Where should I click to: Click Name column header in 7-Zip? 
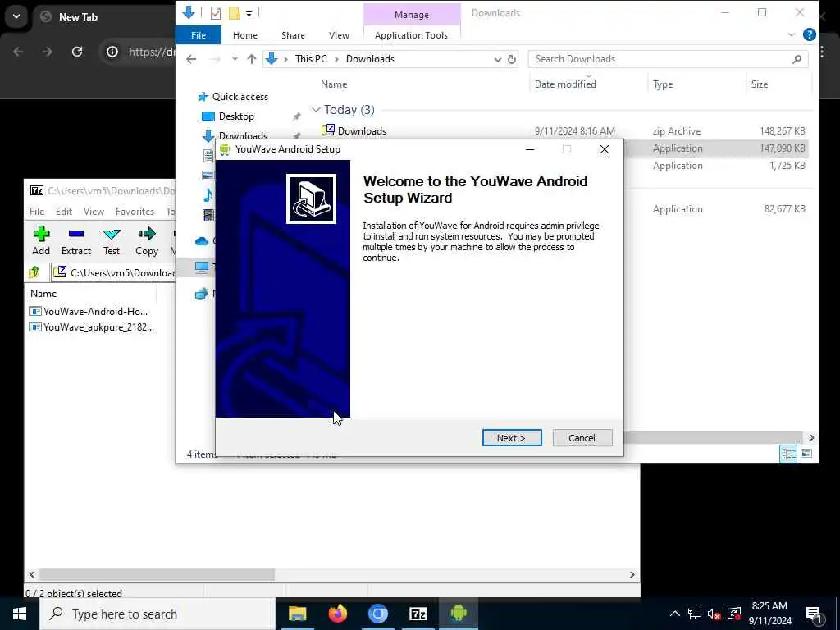tap(43, 293)
